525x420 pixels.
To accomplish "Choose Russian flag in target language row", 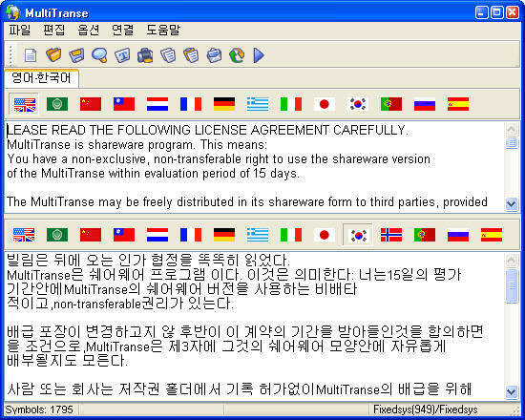I will 458,235.
